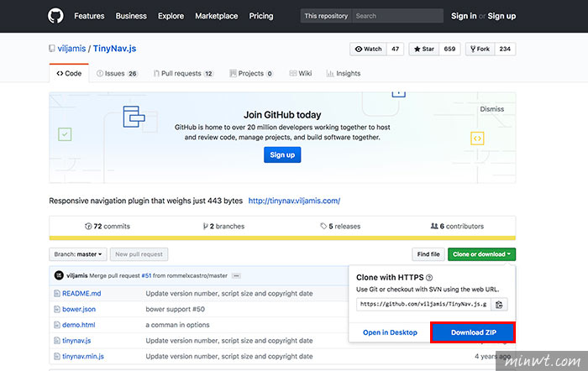
Task: Click Open in Desktop
Action: (390, 332)
